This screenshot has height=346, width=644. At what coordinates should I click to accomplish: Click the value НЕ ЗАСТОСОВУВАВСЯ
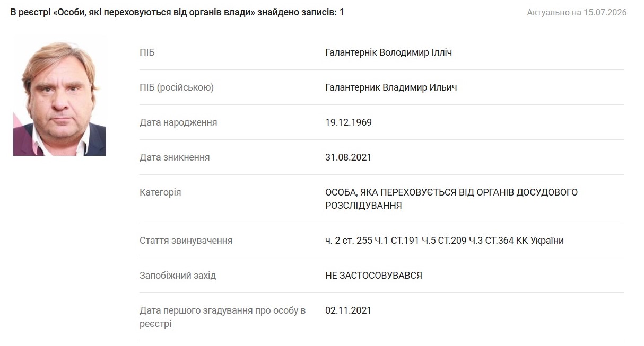point(373,276)
